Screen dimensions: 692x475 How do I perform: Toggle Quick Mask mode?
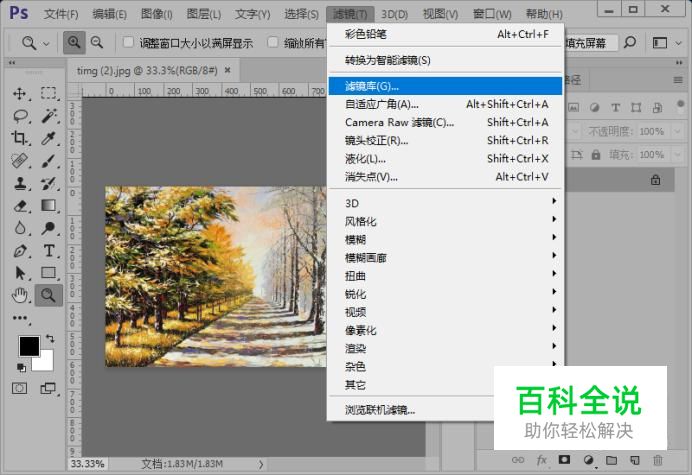(x=19, y=388)
